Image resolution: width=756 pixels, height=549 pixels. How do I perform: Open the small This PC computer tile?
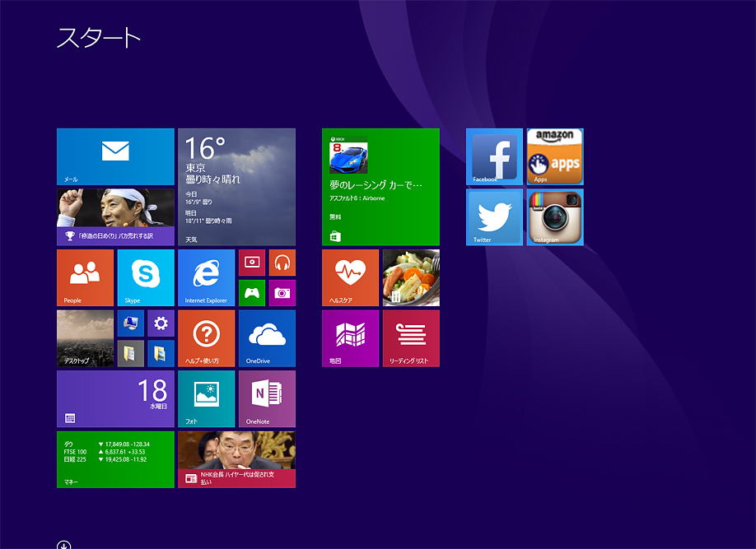point(131,323)
